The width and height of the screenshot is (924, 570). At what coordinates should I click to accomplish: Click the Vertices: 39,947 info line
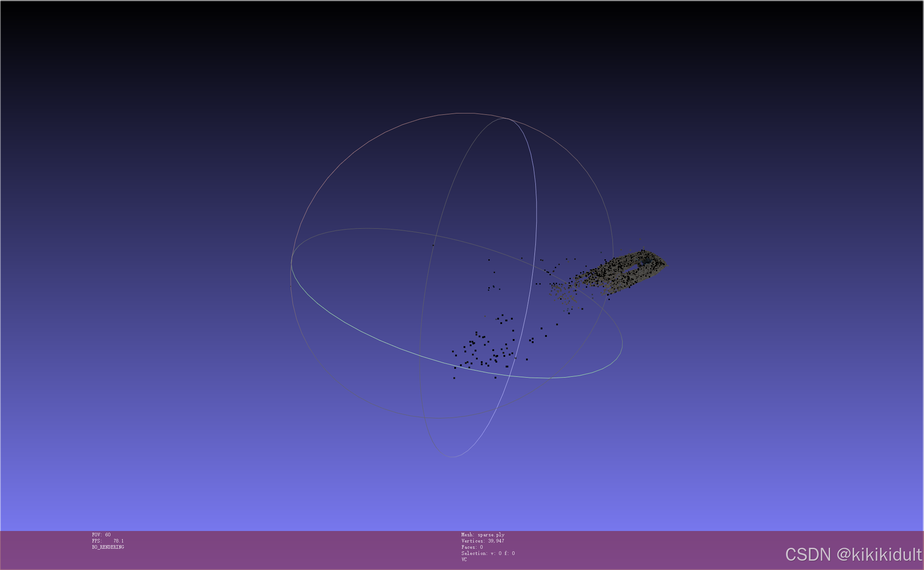point(482,541)
